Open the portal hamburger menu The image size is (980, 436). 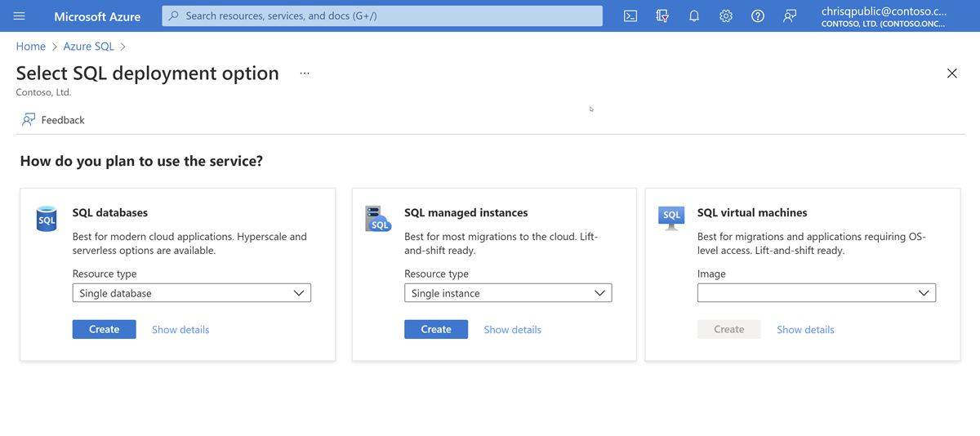coord(20,16)
